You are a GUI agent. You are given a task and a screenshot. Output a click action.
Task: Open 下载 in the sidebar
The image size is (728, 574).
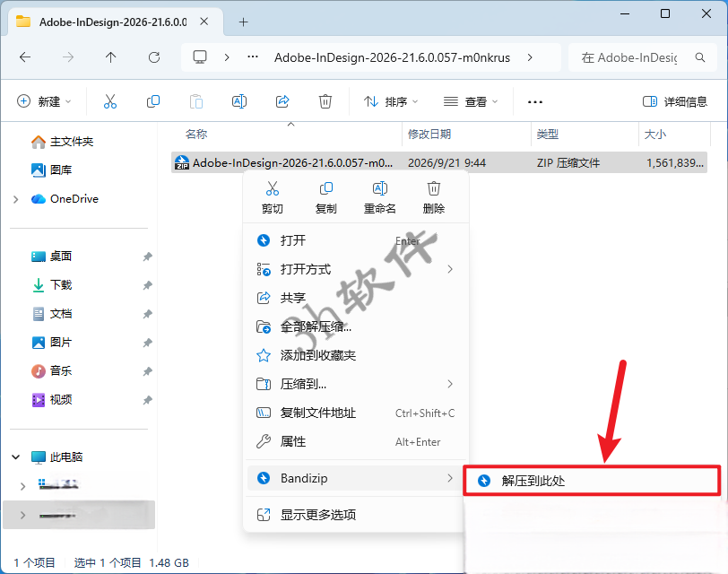(51, 284)
